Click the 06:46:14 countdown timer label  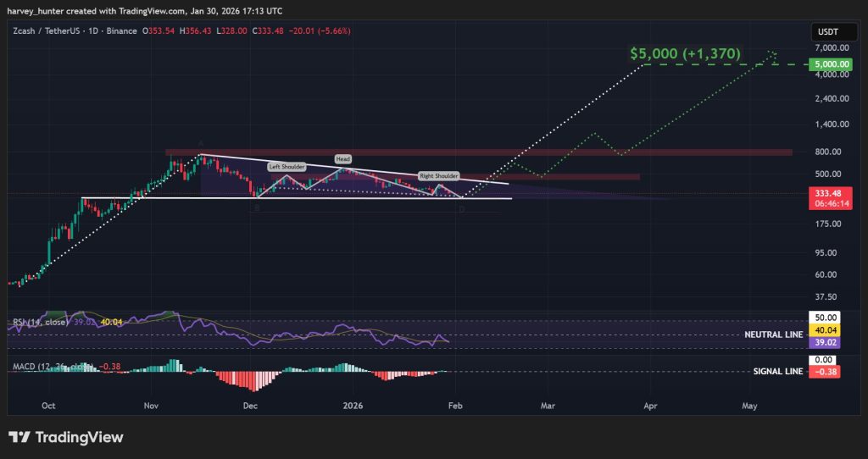[830, 203]
